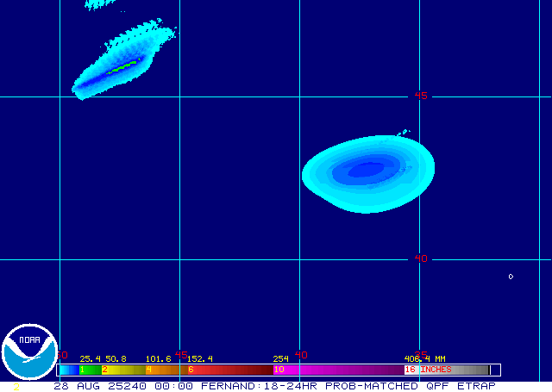This screenshot has width=552, height=392.
Task: Click the dark blue core of the central rainfall blob
Action: point(365,170)
